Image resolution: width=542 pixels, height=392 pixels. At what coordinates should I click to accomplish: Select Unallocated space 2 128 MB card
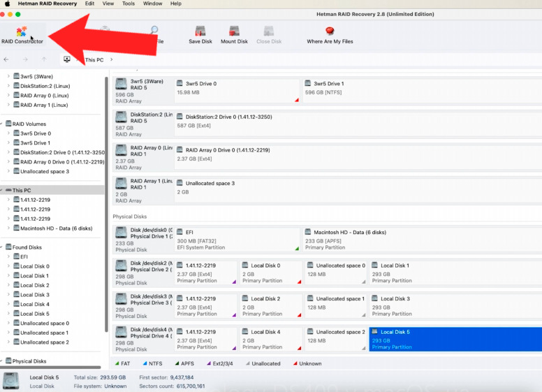[336, 339]
